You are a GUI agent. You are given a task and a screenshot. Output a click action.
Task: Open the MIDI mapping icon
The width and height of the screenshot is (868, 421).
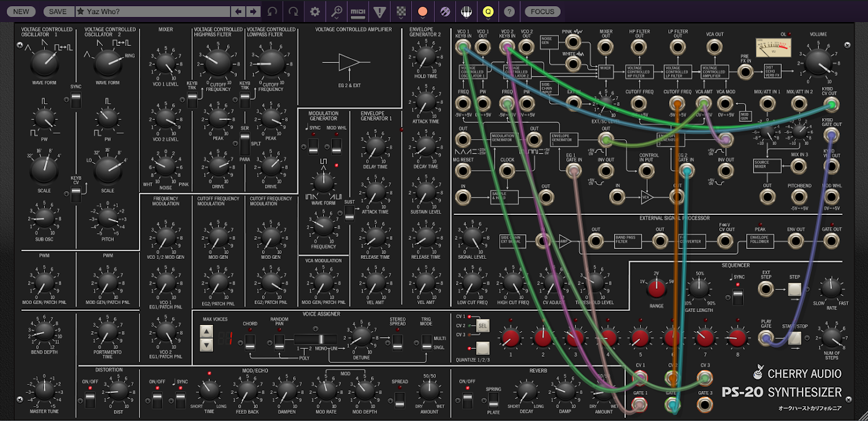click(x=357, y=11)
